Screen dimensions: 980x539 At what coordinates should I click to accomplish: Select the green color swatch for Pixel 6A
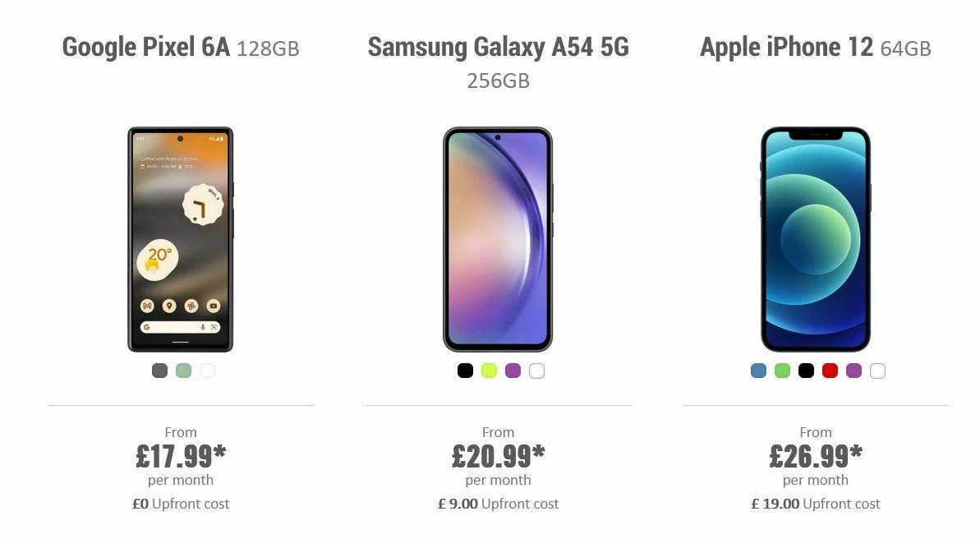pos(182,371)
